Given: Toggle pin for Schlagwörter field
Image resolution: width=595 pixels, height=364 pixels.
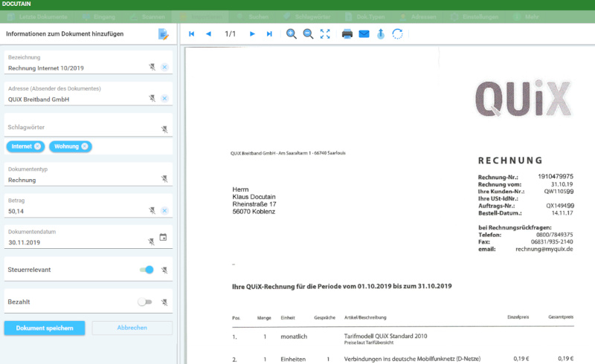Looking at the screenshot, I should point(164,129).
